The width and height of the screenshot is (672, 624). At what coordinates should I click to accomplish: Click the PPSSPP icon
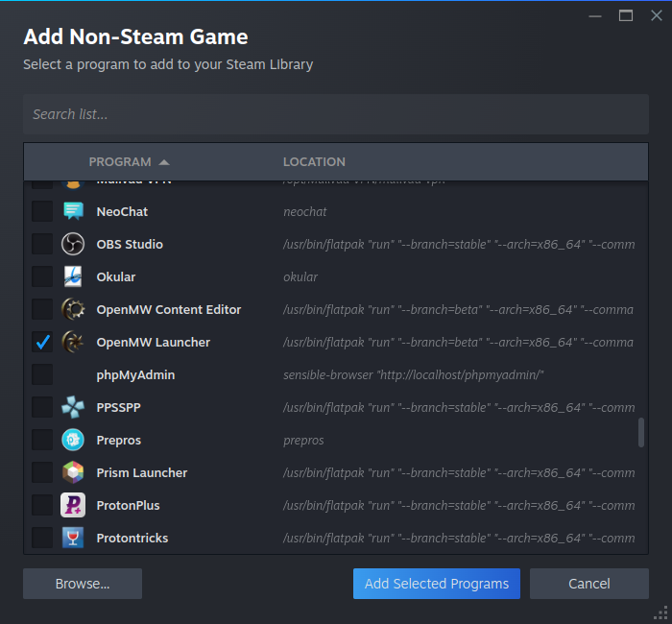click(x=73, y=407)
